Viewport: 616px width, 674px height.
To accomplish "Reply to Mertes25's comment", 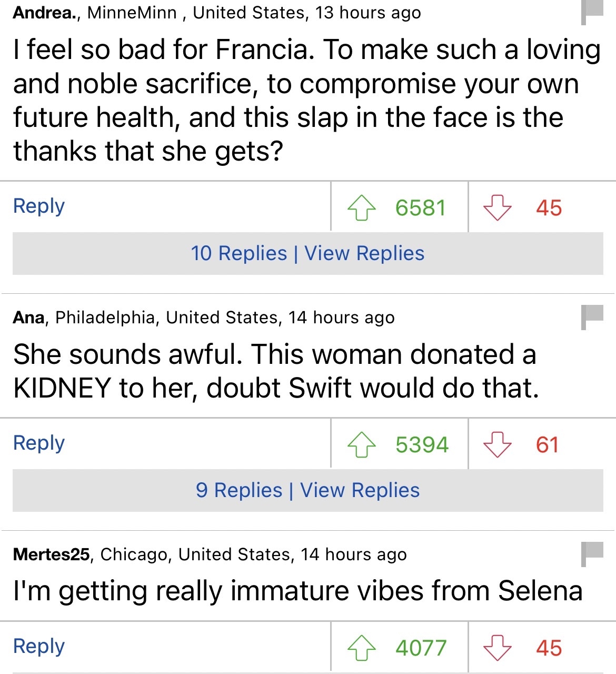I will point(39,646).
